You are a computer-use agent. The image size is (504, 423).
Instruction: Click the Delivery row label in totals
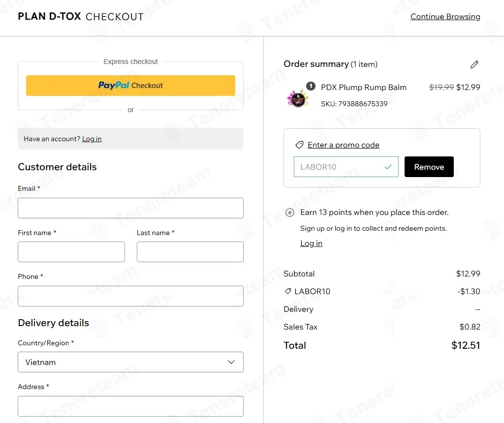(298, 309)
